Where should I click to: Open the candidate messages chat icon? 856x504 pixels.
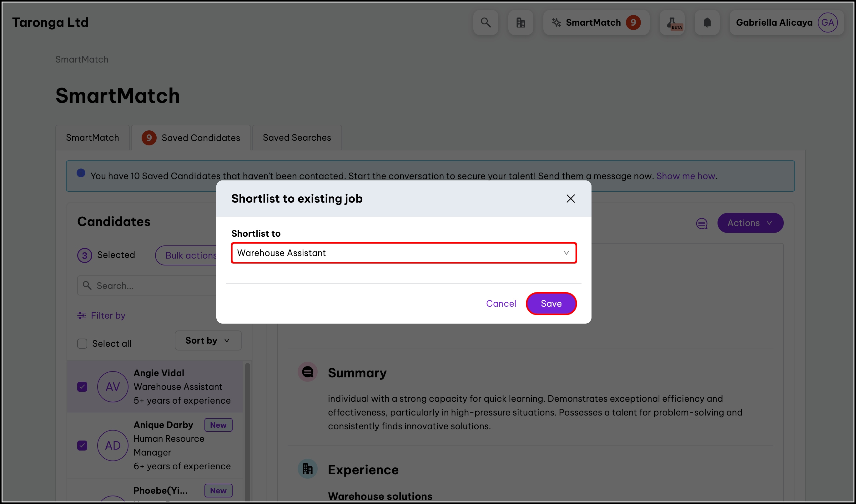point(702,223)
